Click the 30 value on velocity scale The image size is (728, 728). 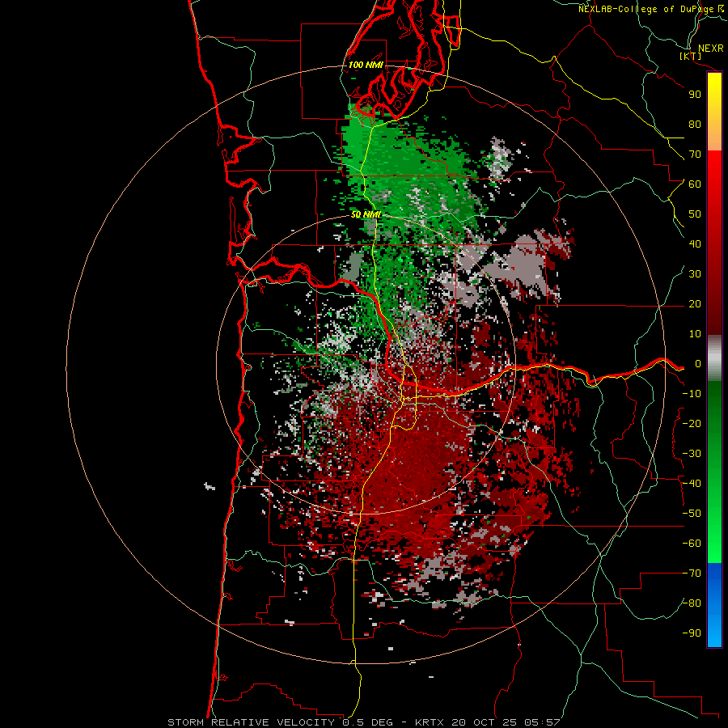click(695, 274)
